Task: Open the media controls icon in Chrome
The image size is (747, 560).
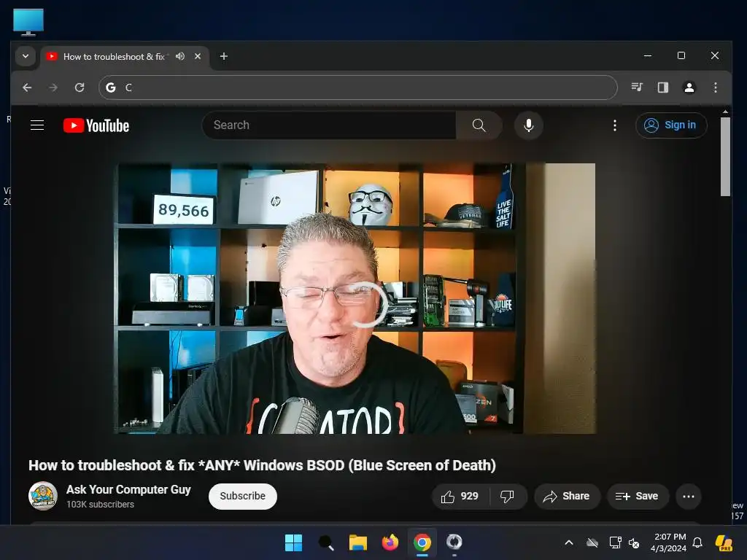Action: click(637, 87)
